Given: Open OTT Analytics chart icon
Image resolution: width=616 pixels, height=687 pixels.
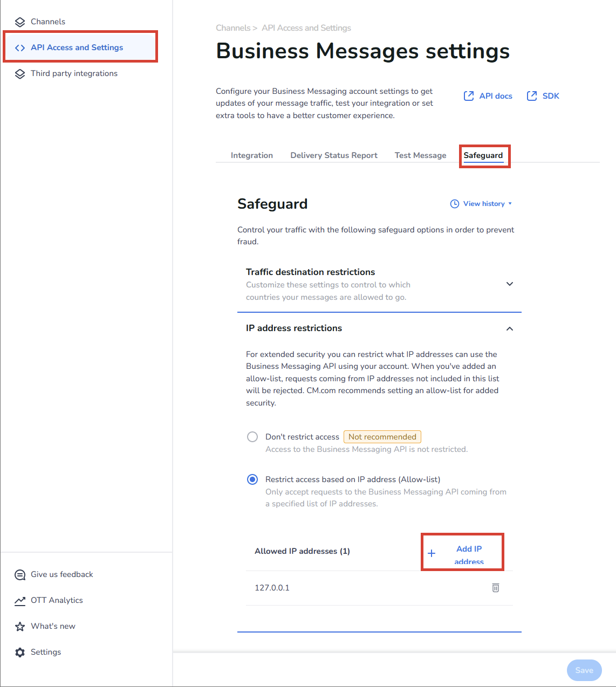Looking at the screenshot, I should [20, 601].
